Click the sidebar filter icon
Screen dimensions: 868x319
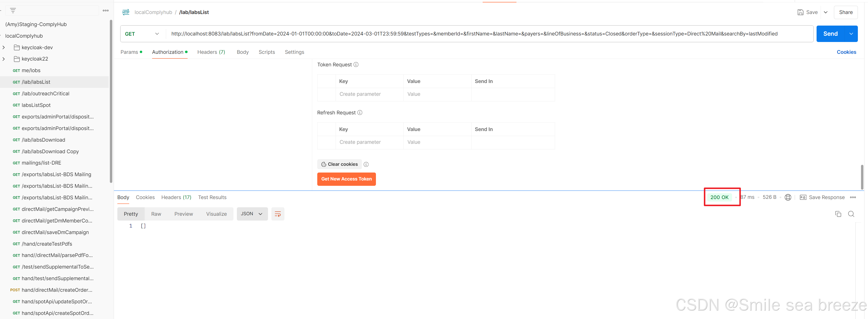[x=13, y=11]
